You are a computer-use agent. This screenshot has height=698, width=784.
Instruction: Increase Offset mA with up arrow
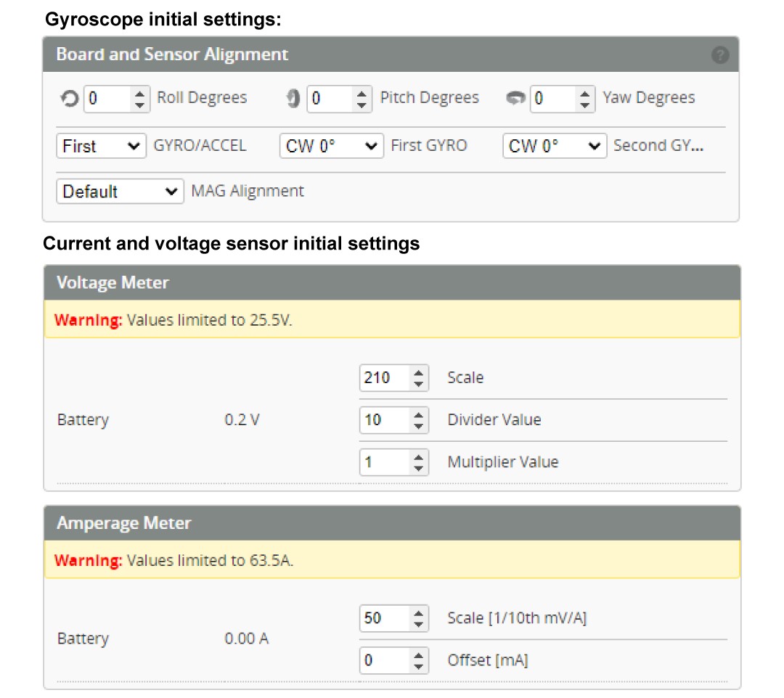point(419,654)
